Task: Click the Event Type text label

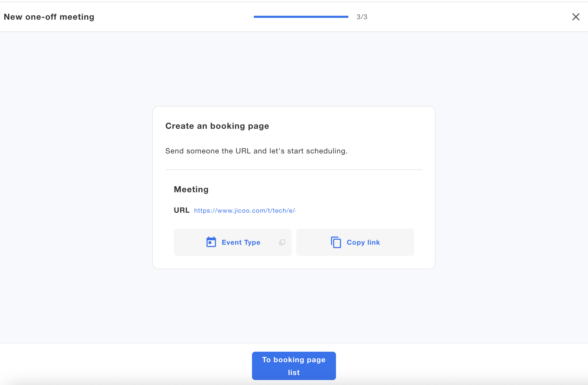Action: [x=241, y=242]
